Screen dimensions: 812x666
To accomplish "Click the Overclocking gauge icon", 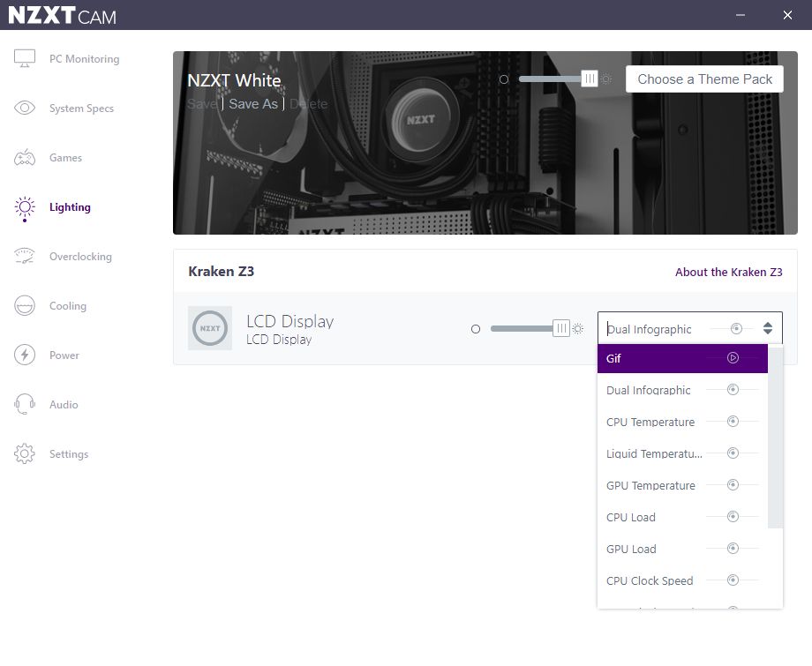I will (x=25, y=256).
